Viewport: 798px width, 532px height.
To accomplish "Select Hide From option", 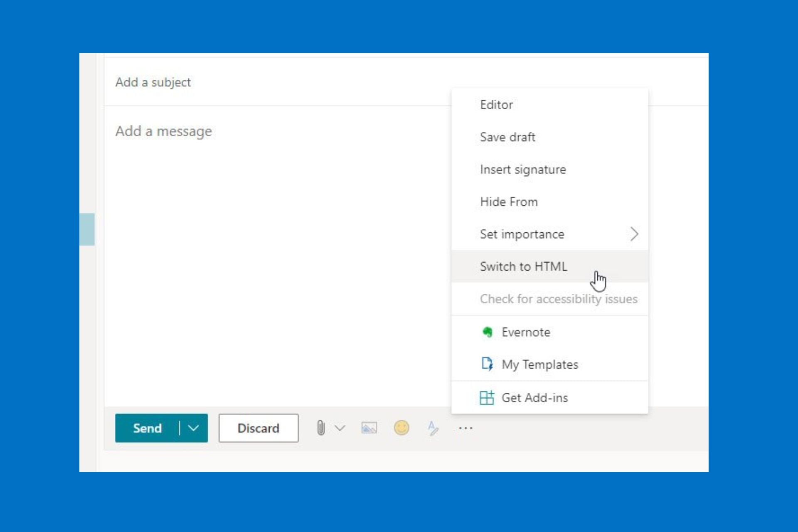I will click(x=509, y=202).
